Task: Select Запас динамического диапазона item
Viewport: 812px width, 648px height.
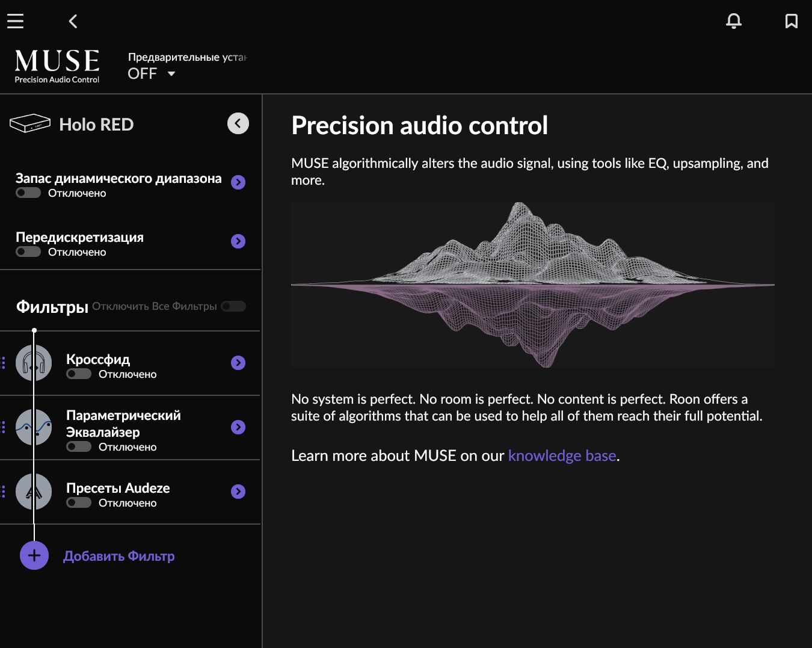Action: (x=118, y=179)
